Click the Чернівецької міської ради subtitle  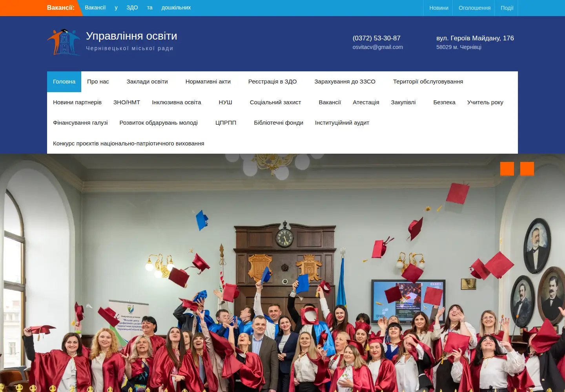pyautogui.click(x=129, y=48)
